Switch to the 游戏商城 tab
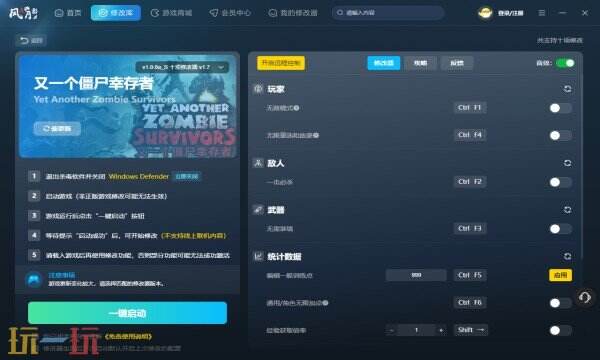The width and height of the screenshot is (600, 360). click(171, 13)
